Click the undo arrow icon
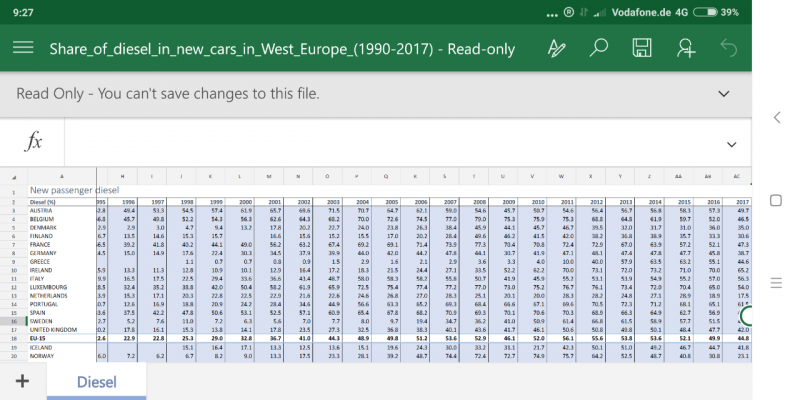Viewport: 800px width, 400px height. tap(729, 48)
